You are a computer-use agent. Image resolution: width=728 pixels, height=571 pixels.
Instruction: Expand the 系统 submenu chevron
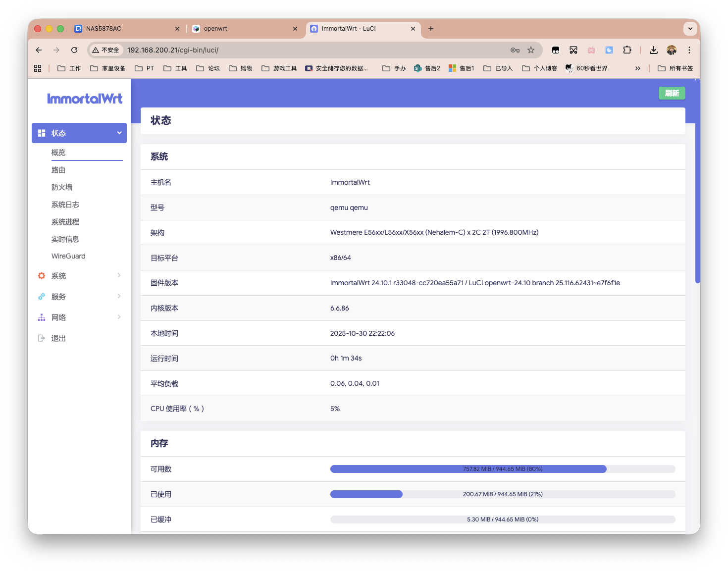119,275
